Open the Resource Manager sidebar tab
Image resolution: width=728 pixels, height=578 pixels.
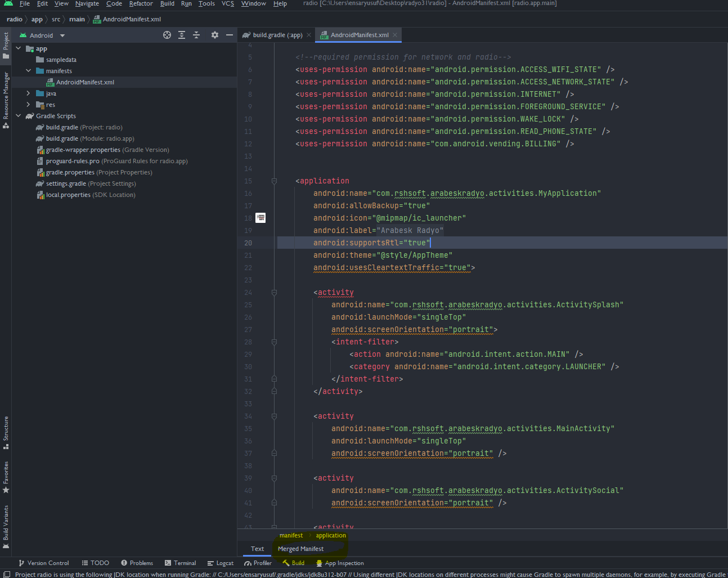point(6,100)
